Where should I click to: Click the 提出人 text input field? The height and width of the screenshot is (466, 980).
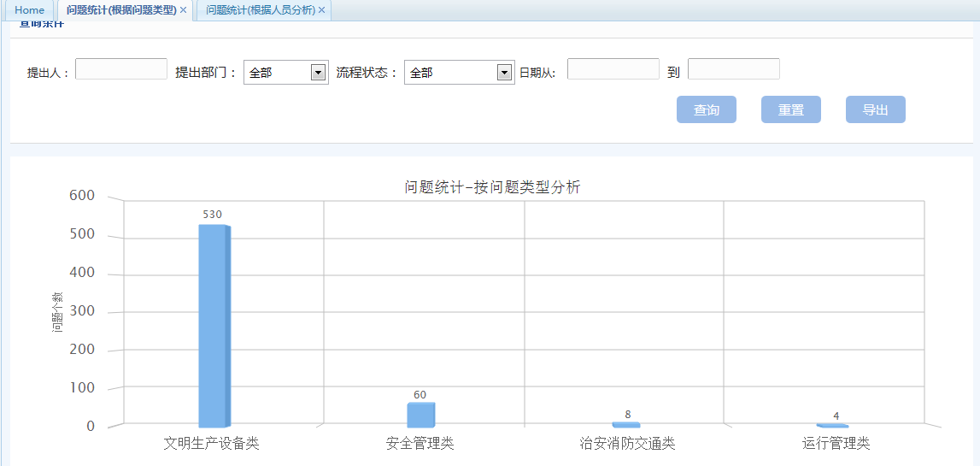[121, 69]
